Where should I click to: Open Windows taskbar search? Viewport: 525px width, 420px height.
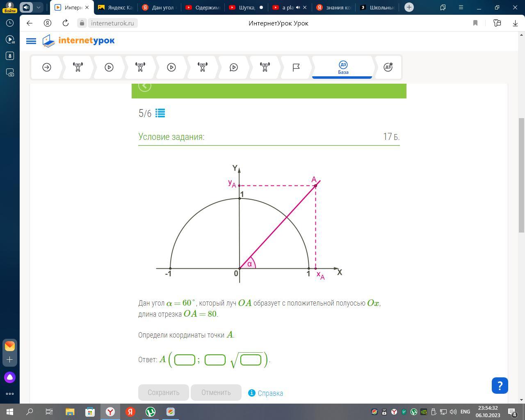tap(30, 412)
